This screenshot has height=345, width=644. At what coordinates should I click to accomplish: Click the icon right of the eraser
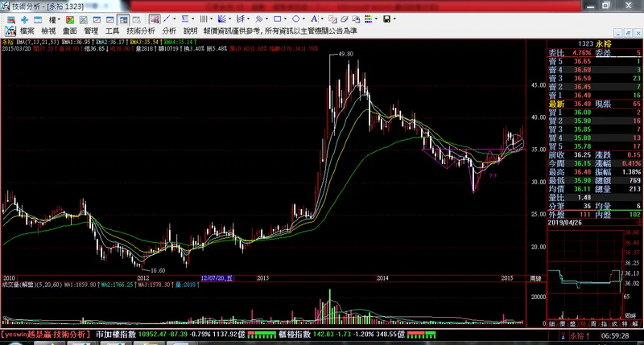pyautogui.click(x=356, y=19)
